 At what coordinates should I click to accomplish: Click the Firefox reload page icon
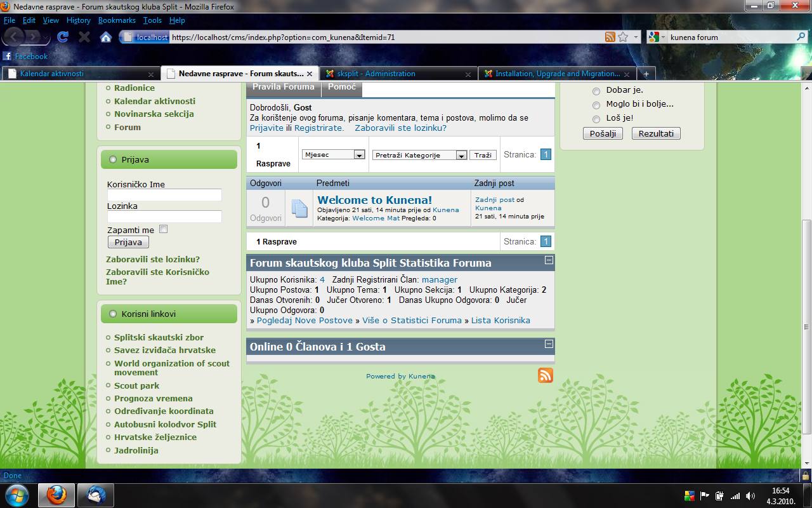(x=62, y=37)
